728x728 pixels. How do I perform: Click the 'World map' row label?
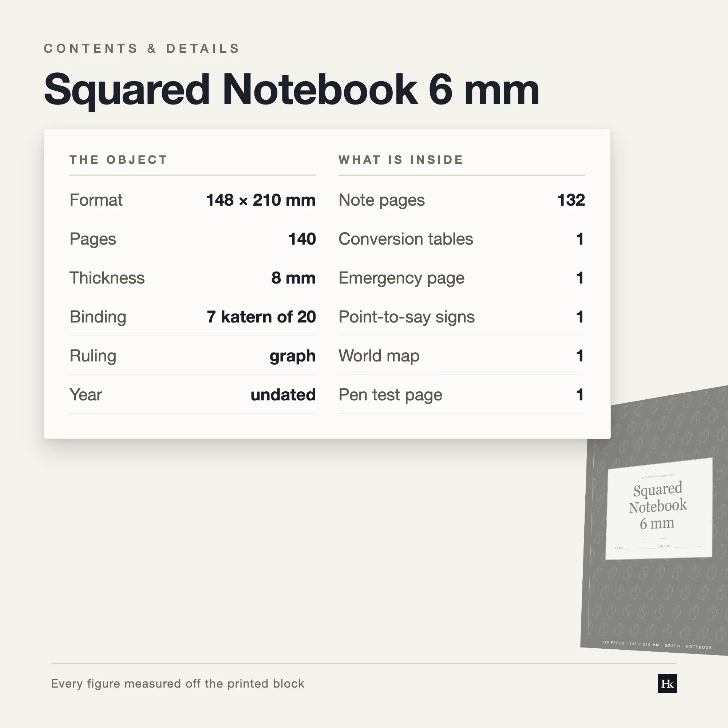pos(379,356)
